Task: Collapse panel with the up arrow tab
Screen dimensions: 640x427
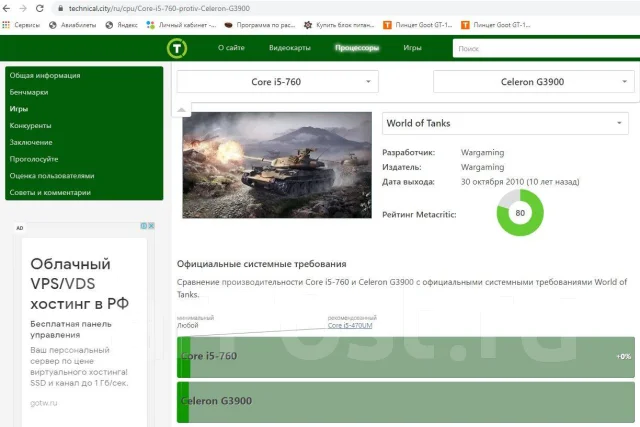Action: click(181, 110)
